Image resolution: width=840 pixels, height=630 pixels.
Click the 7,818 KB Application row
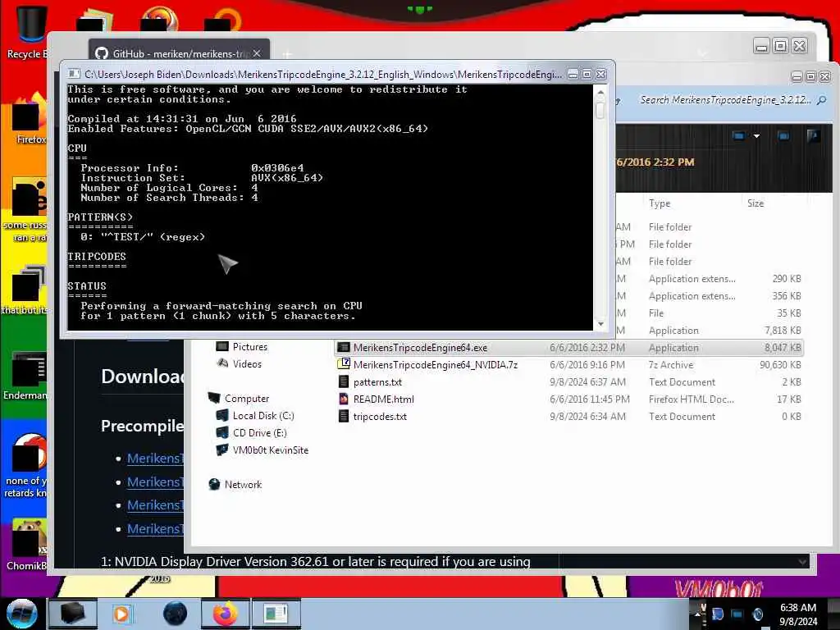(710, 331)
